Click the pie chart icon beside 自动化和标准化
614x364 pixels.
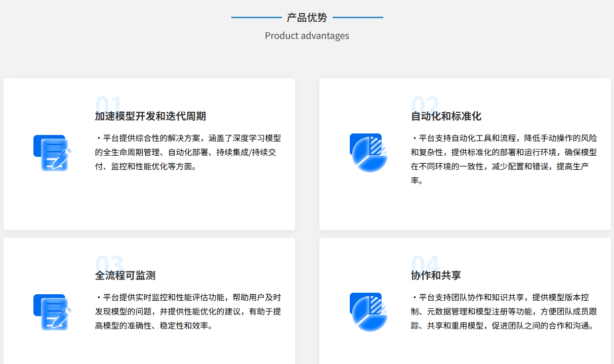(x=368, y=153)
